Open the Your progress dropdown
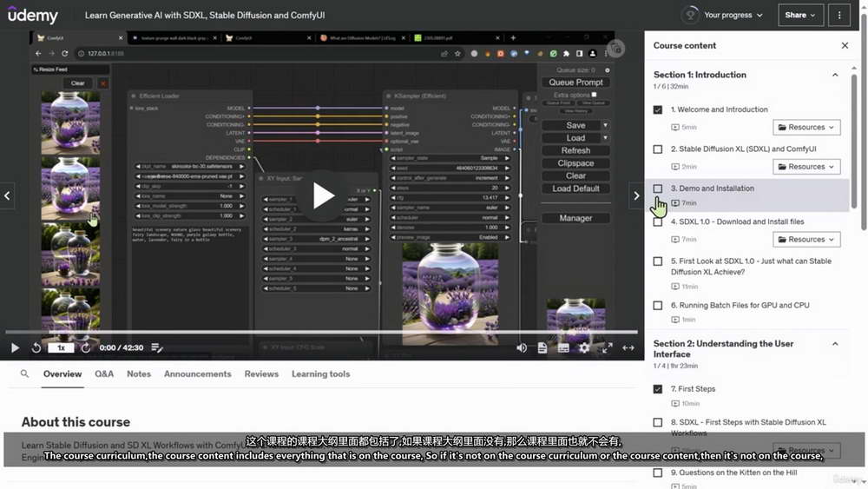The image size is (868, 489). [x=733, y=15]
